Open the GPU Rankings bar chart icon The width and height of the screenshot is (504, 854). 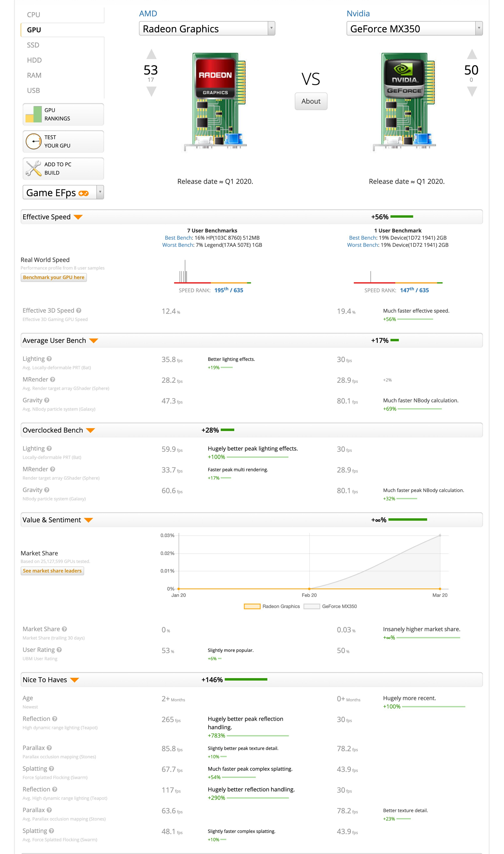point(34,114)
